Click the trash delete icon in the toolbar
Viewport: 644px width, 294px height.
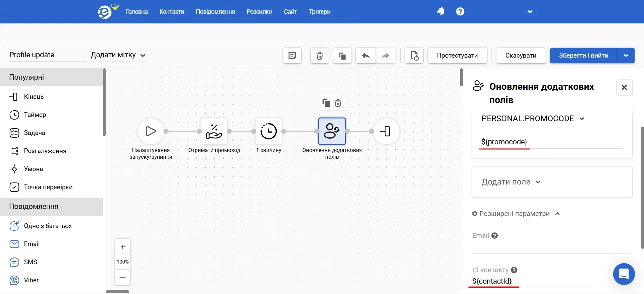click(x=320, y=56)
